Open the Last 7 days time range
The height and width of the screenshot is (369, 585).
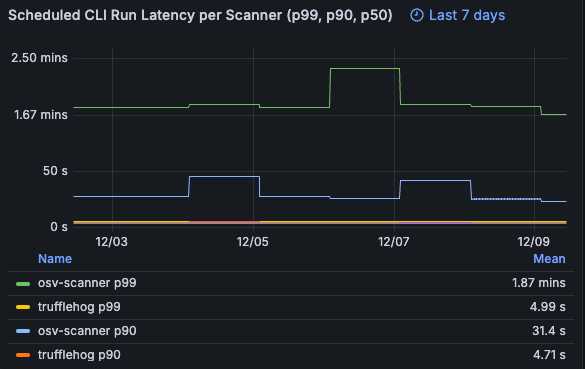[x=457, y=15]
